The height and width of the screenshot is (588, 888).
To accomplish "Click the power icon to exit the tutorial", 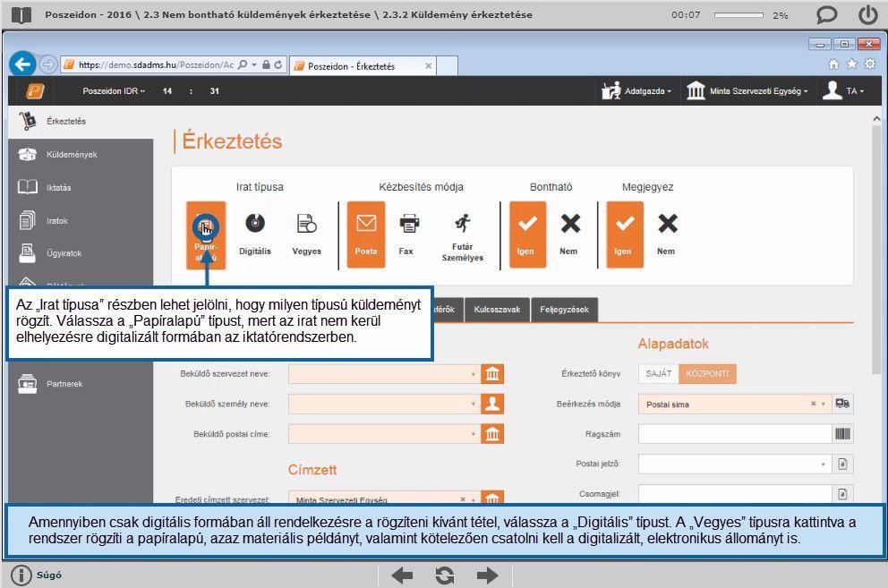I will pyautogui.click(x=867, y=14).
